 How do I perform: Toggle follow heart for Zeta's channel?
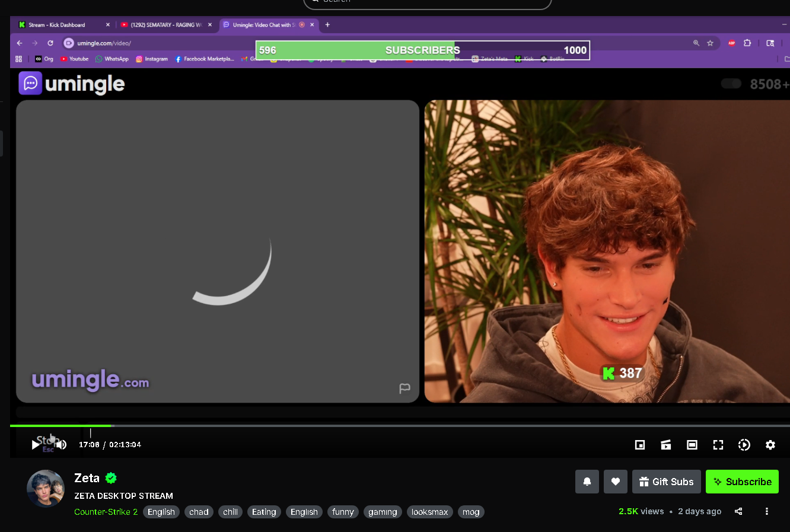pos(615,482)
